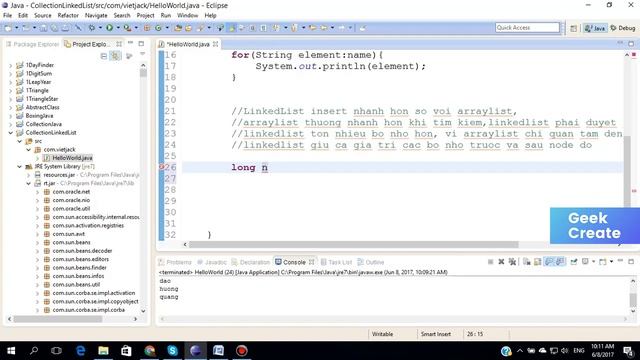This screenshot has height=360, width=640.
Task: Run the program with green play icon
Action: click(109, 28)
